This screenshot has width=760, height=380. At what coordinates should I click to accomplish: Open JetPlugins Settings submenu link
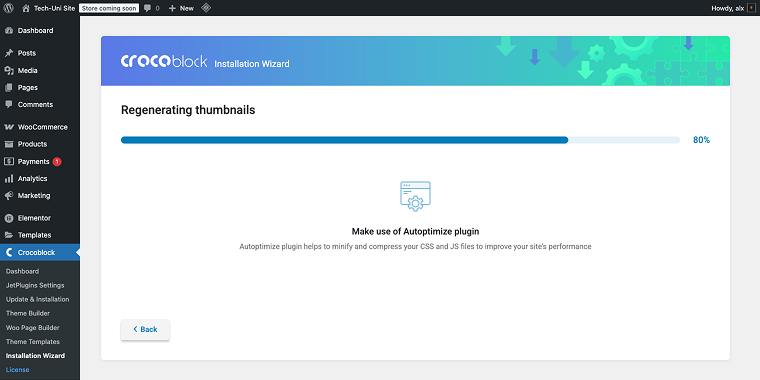(x=35, y=285)
